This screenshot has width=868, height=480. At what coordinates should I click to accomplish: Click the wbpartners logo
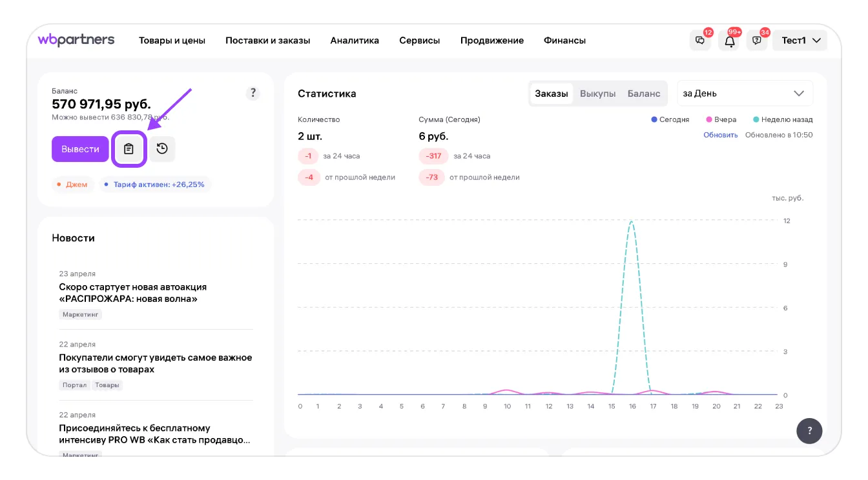76,40
